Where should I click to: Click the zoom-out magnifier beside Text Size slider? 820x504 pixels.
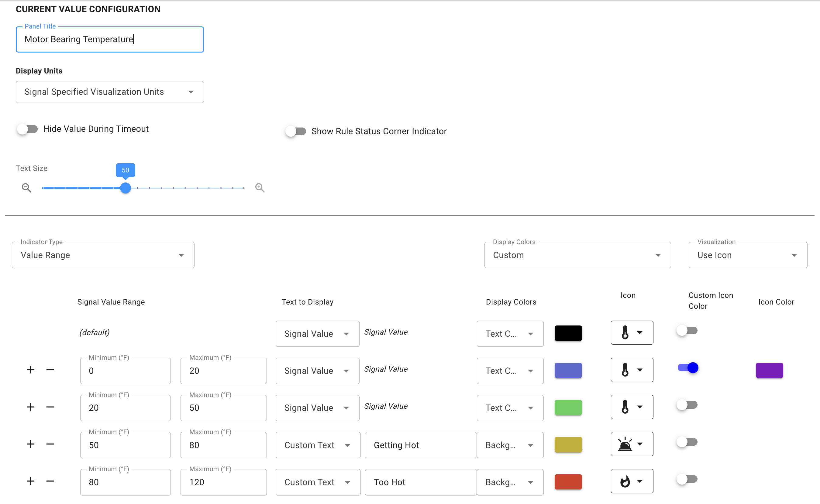(26, 188)
